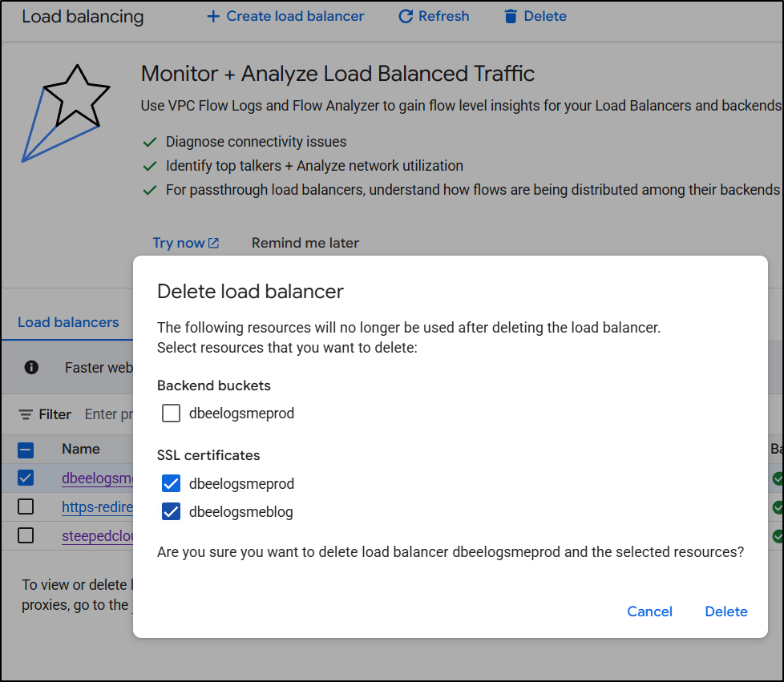Viewport: 784px width, 682px height.
Task: Enable the dbeelogsmeprod backend bucket checkbox
Action: tap(171, 414)
